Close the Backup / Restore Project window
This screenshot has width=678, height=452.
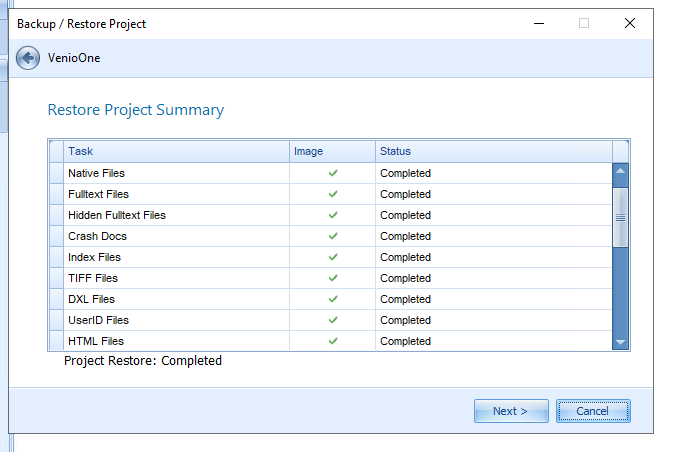tap(630, 23)
